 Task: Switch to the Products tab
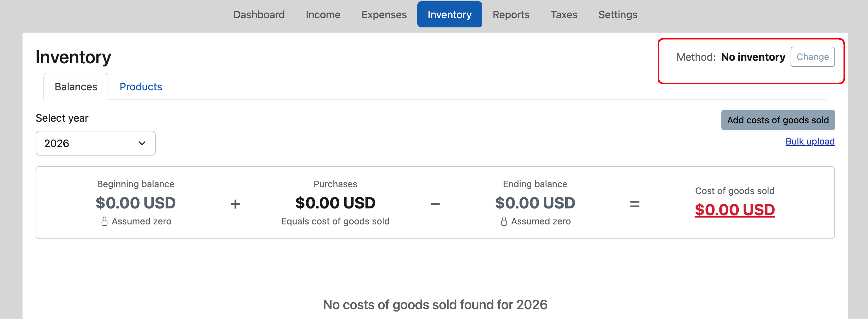140,87
